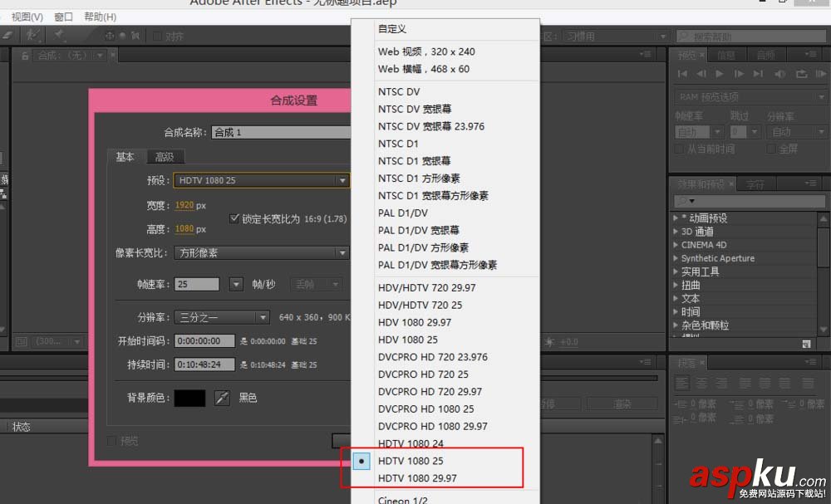
Task: Open the 预设 preset dropdown
Action: tap(261, 180)
